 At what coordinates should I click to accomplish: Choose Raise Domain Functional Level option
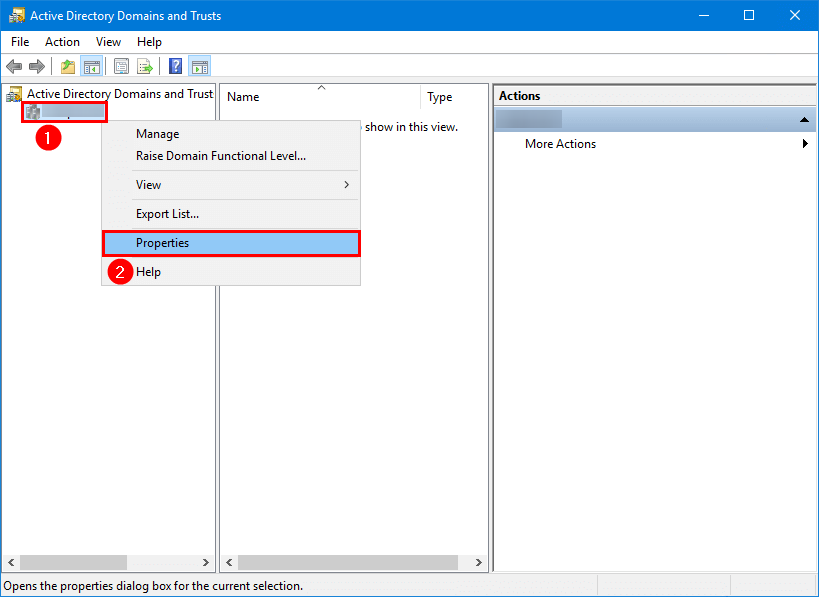[231, 156]
